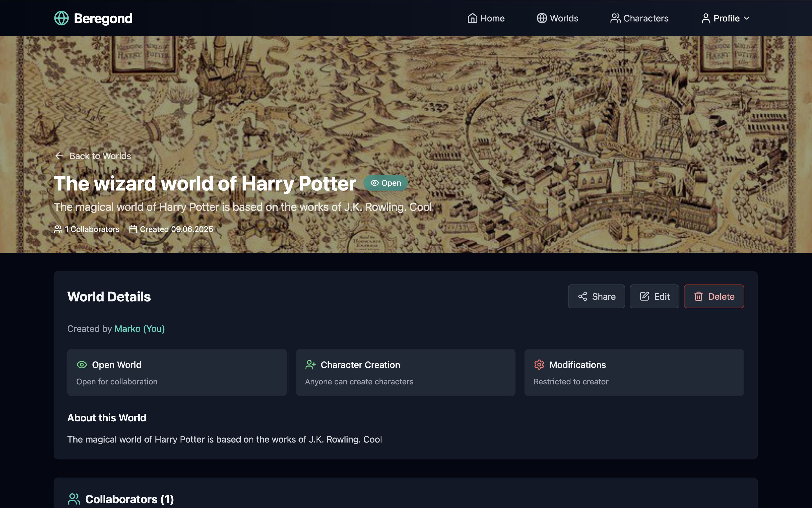Click the Beregond globe logo icon
The width and height of the screenshot is (812, 508).
[62, 18]
